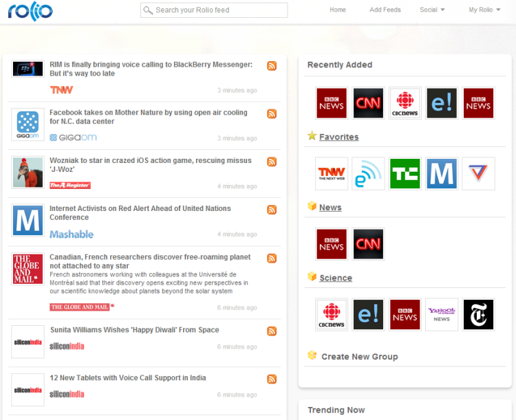Open The Verge feed in Favorites
The image size is (516, 420).
478,174
